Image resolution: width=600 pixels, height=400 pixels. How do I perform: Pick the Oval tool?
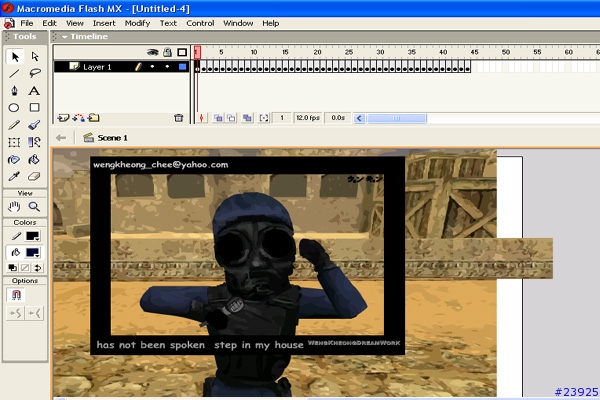tap(14, 108)
